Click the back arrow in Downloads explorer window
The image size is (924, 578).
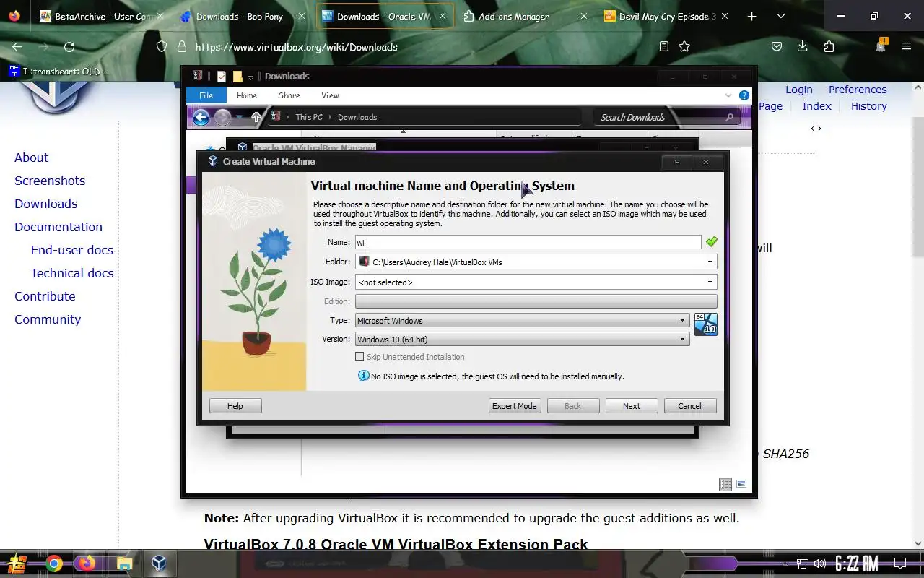point(201,117)
